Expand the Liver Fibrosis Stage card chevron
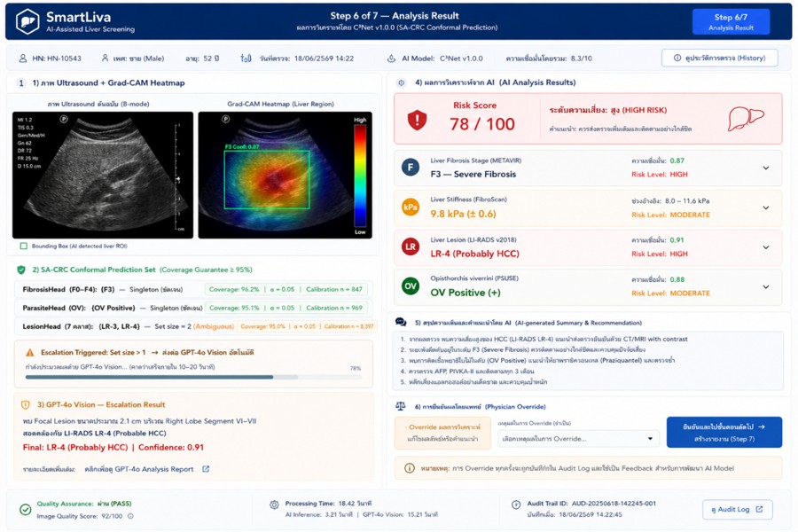The width and height of the screenshot is (798, 532). pos(766,168)
